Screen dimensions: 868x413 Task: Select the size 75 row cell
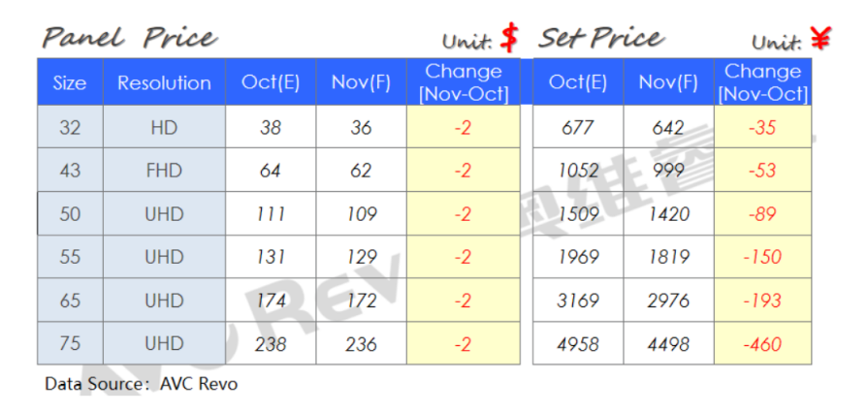(70, 344)
